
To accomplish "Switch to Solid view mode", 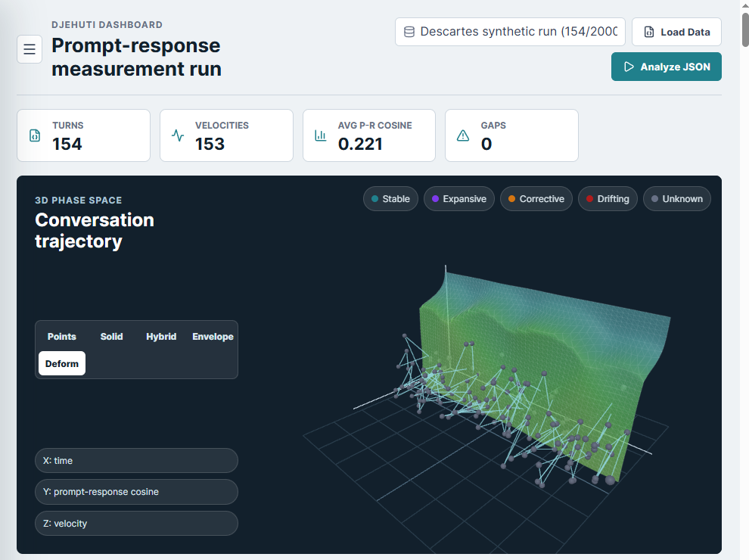I will click(x=111, y=337).
